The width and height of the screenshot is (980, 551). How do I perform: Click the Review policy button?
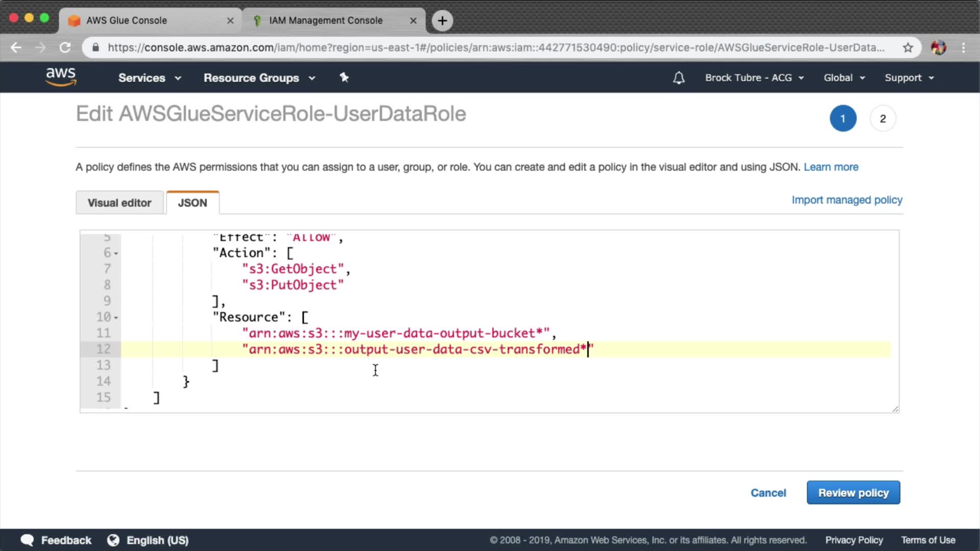853,493
